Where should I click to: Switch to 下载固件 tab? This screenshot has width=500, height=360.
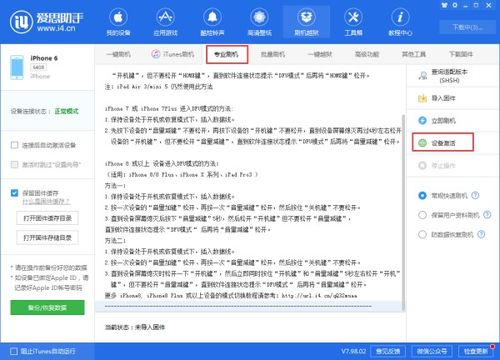click(x=461, y=54)
